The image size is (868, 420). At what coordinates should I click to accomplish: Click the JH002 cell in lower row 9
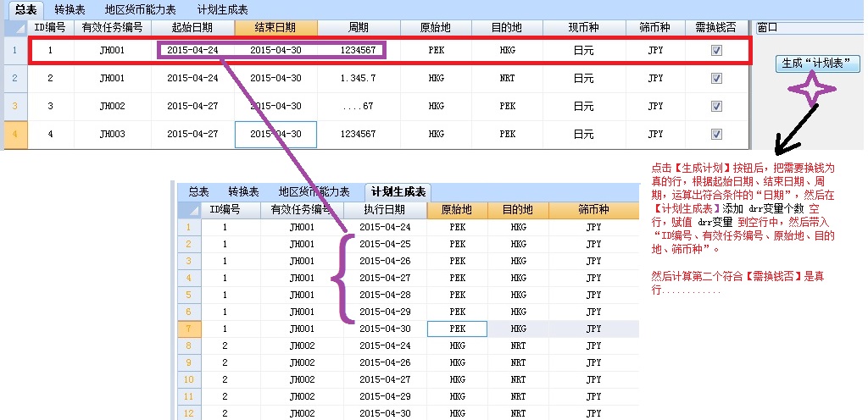tap(303, 362)
